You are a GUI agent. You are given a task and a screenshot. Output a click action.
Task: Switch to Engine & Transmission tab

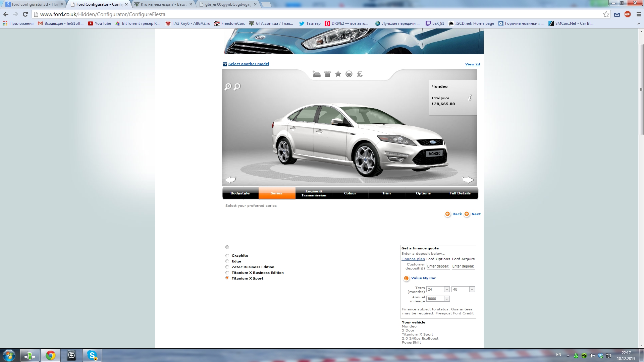click(x=314, y=193)
